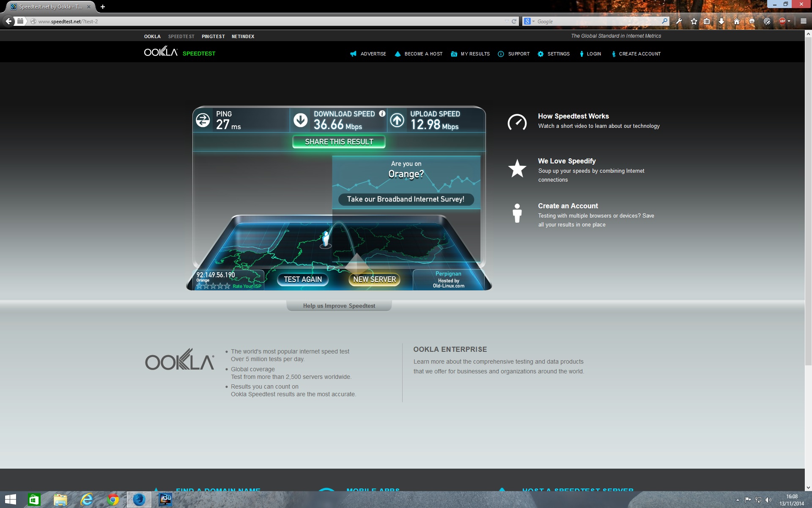The height and width of the screenshot is (508, 812).
Task: Click the download speed info icon
Action: coord(382,113)
